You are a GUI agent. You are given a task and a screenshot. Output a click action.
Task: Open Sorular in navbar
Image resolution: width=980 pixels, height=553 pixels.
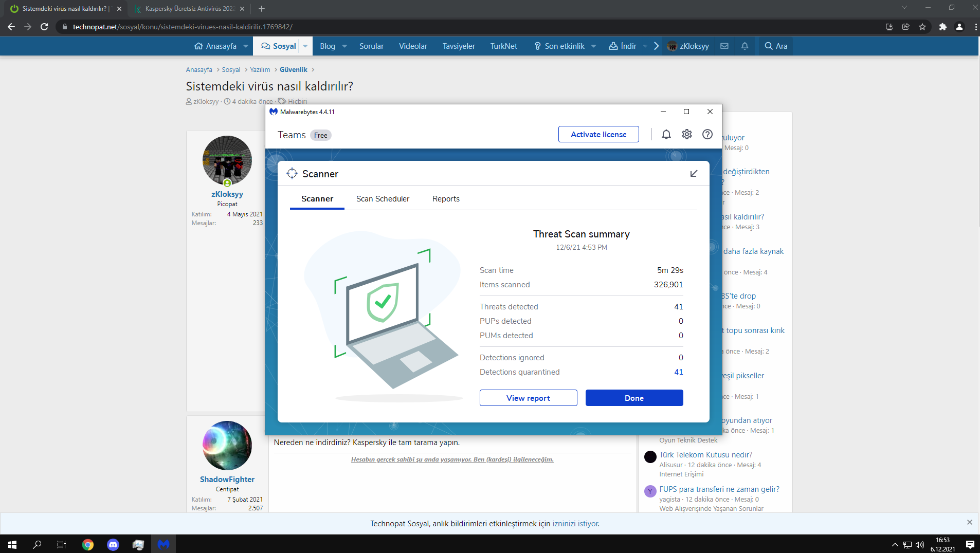[x=371, y=46]
